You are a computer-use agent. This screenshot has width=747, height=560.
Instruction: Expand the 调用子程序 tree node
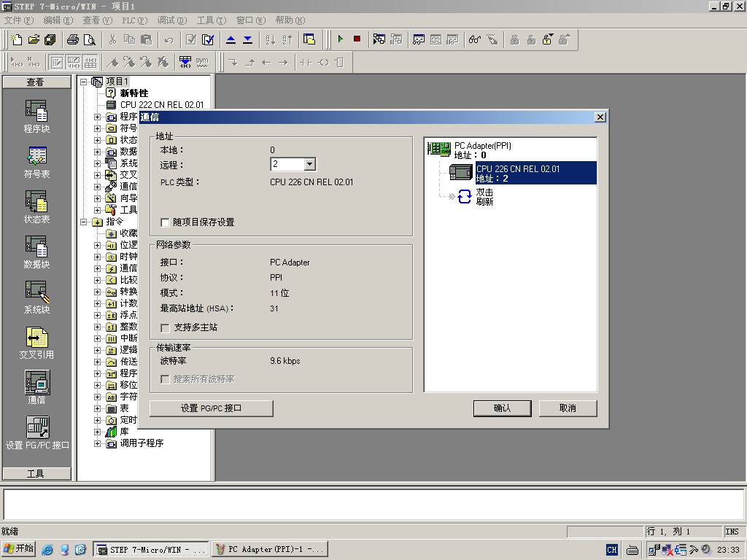(97, 443)
